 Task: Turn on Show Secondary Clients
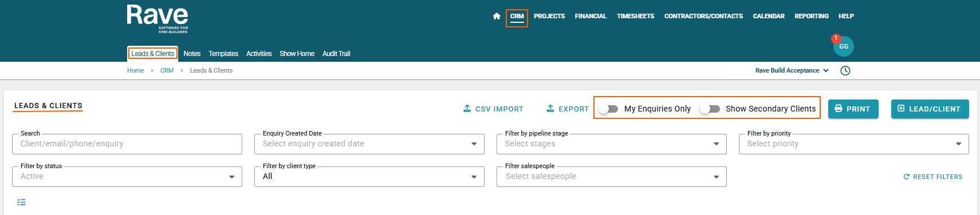pyautogui.click(x=710, y=109)
